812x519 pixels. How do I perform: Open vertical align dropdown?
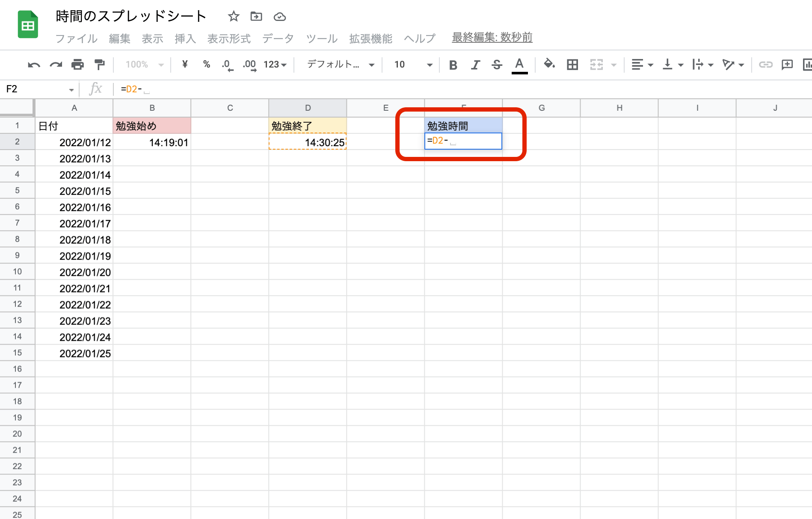pos(673,65)
